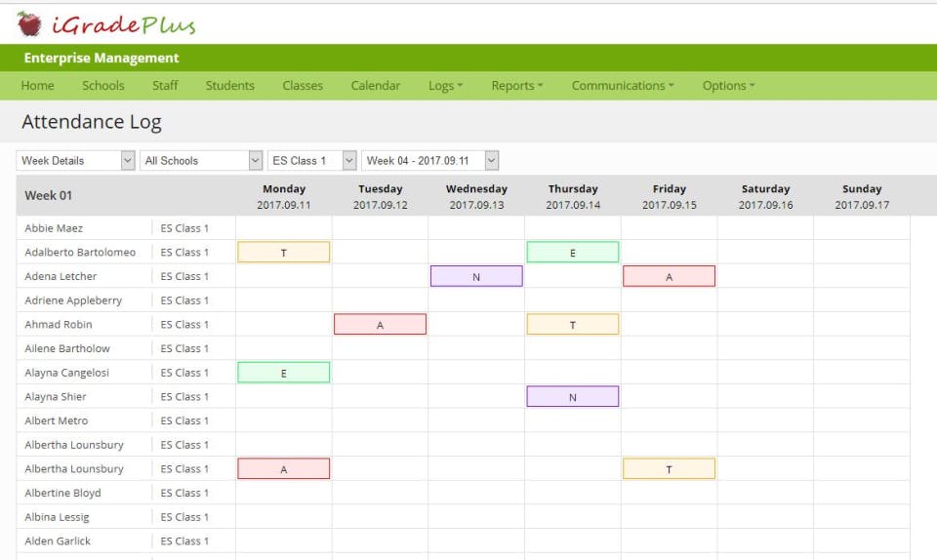Navigate to the Students section
Screen dimensions: 937x560
click(x=230, y=86)
